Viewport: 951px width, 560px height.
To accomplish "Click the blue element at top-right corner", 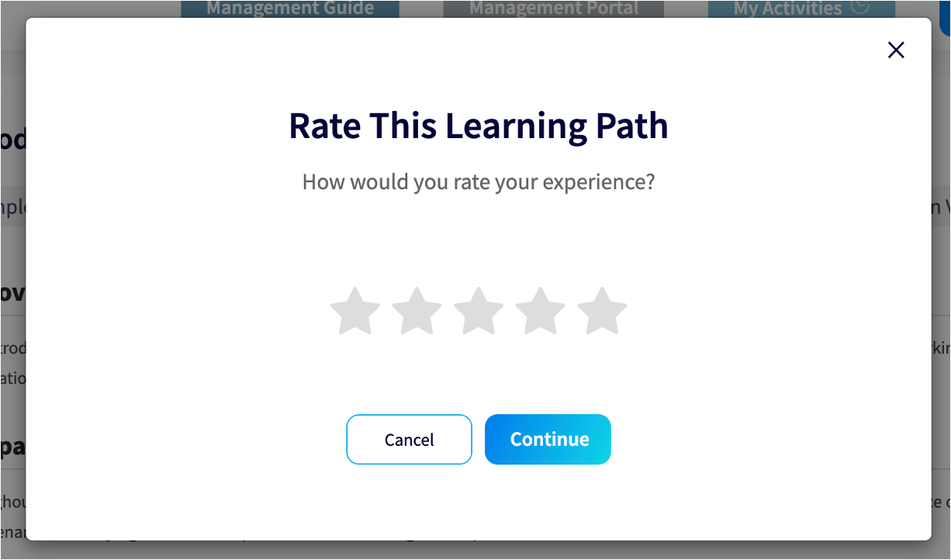I will coord(945,17).
